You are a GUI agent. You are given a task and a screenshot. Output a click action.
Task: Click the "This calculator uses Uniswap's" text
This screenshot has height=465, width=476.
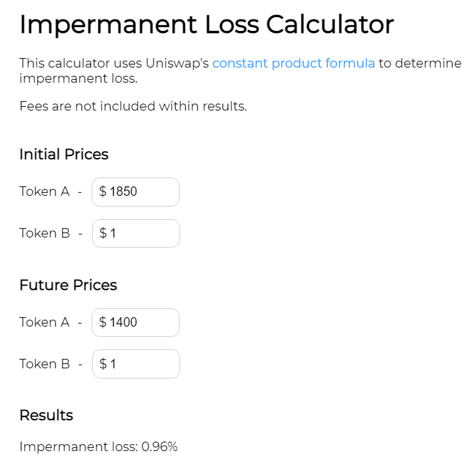pyautogui.click(x=114, y=63)
